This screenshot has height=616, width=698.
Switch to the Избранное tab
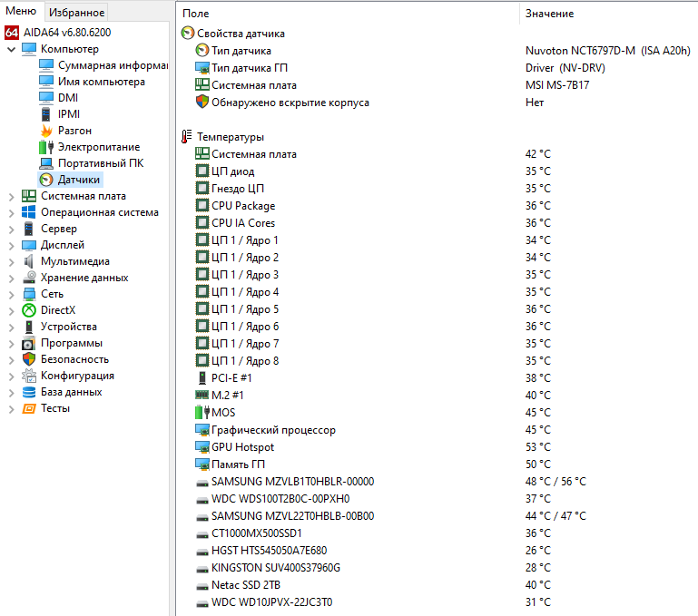tap(76, 13)
